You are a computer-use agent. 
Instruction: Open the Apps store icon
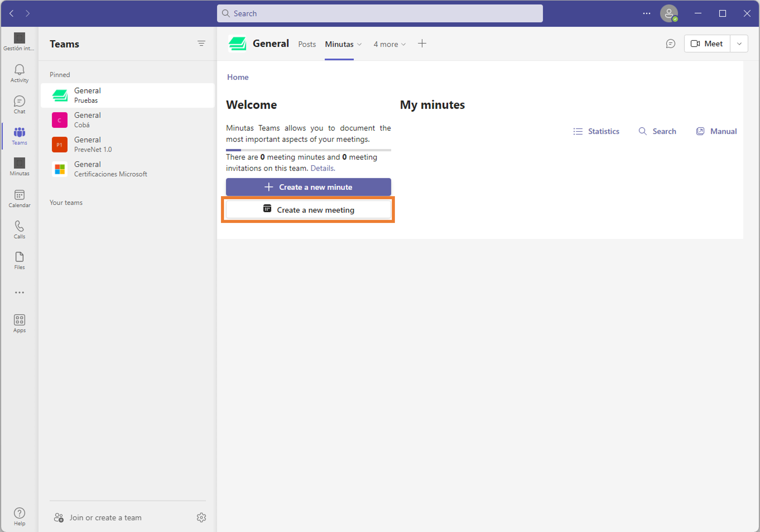(19, 324)
